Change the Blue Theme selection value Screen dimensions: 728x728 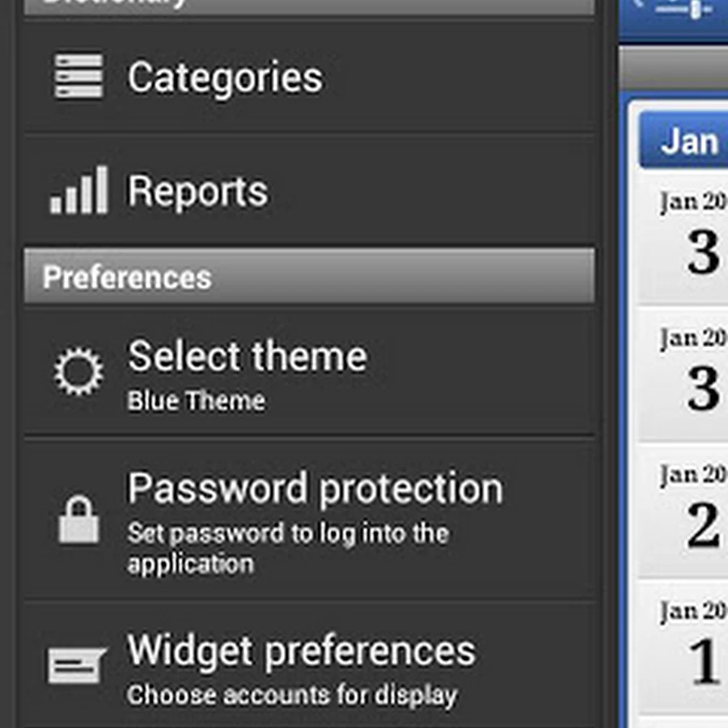pos(196,401)
